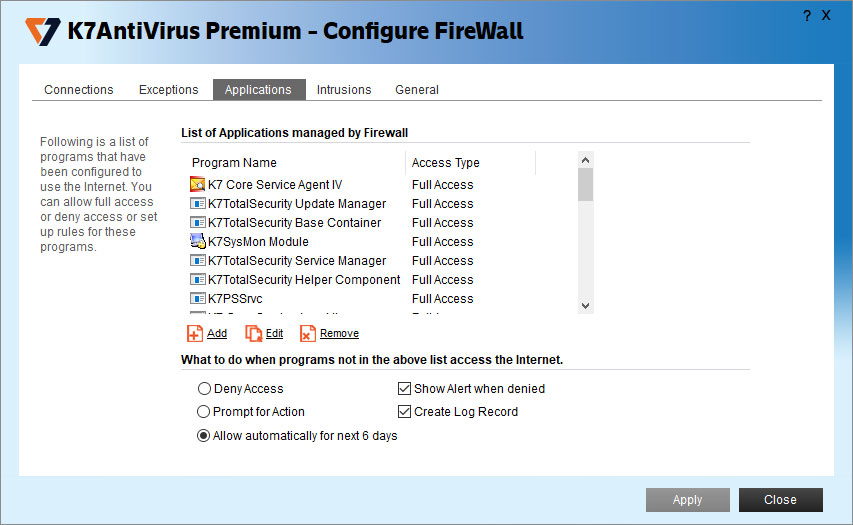853x525 pixels.
Task: Click K7TotalSecurity Update Manager icon
Action: point(197,203)
